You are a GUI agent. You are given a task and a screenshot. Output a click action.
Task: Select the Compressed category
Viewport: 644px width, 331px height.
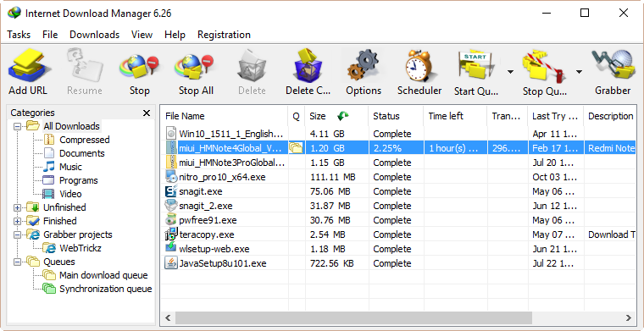(84, 140)
